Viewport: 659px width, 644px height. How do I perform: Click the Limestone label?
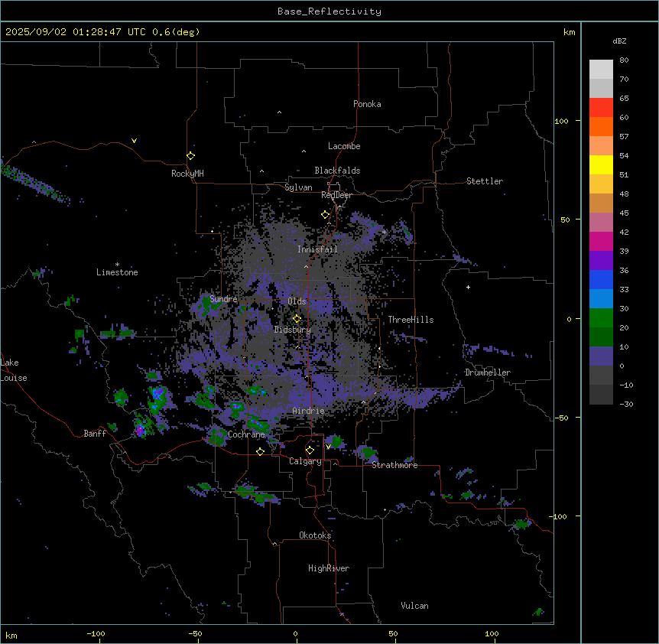[x=117, y=272]
